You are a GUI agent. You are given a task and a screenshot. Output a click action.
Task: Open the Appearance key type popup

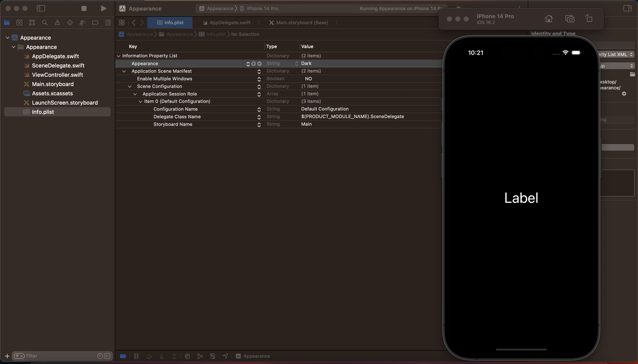pos(296,63)
